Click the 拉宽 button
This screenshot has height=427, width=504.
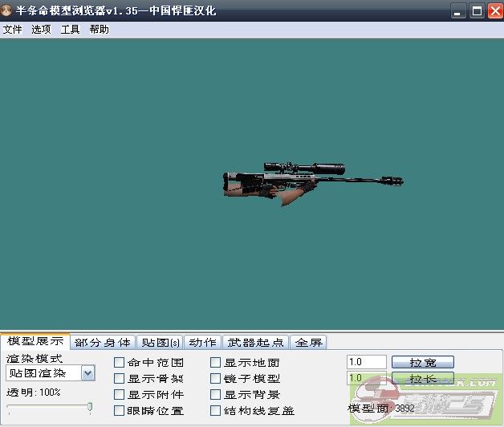[x=423, y=362]
